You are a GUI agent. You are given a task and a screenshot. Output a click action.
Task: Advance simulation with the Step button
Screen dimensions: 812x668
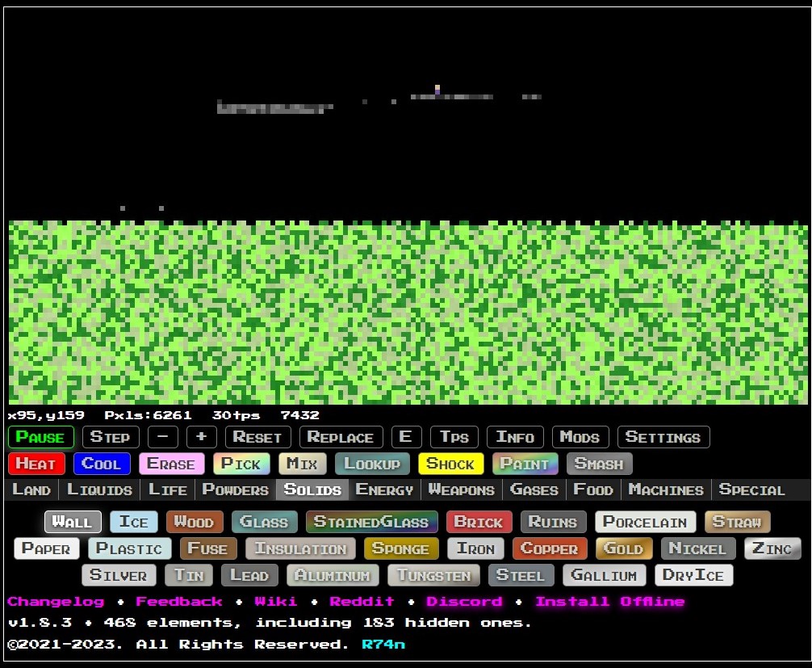point(111,437)
